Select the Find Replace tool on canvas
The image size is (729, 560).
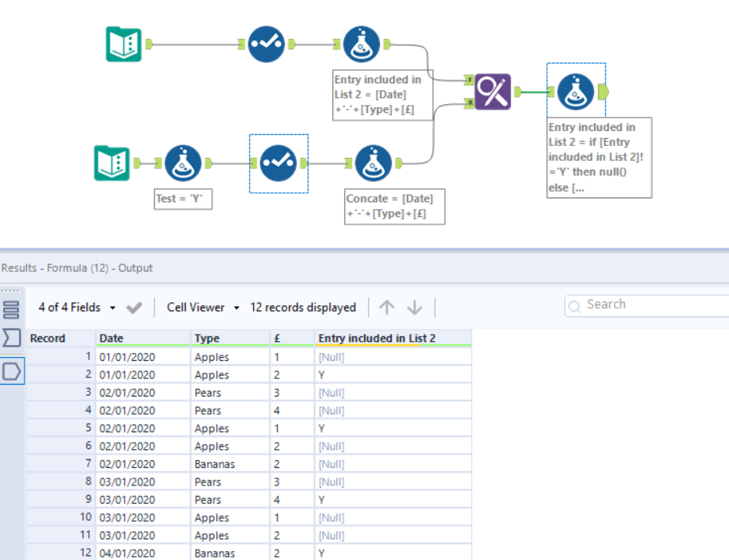pyautogui.click(x=493, y=92)
